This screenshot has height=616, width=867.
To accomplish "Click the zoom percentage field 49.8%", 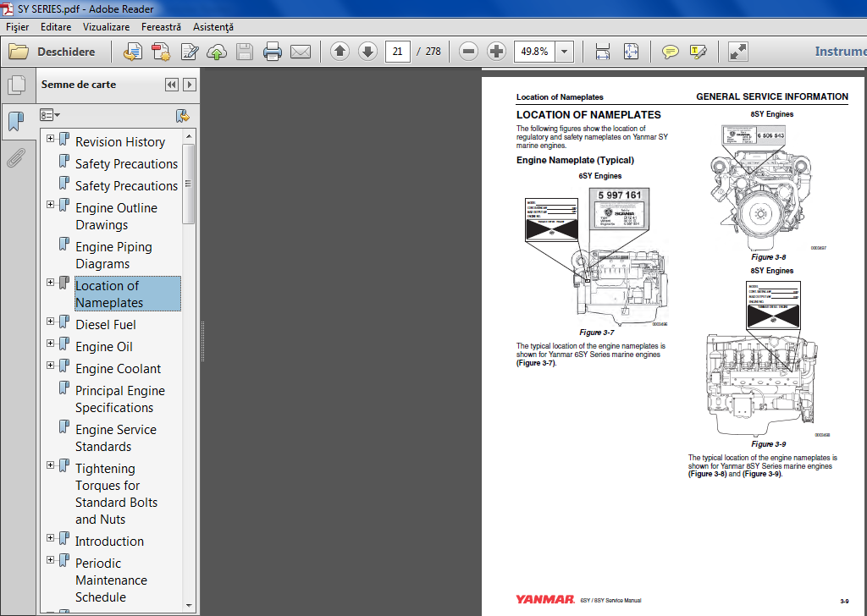I will 535,52.
